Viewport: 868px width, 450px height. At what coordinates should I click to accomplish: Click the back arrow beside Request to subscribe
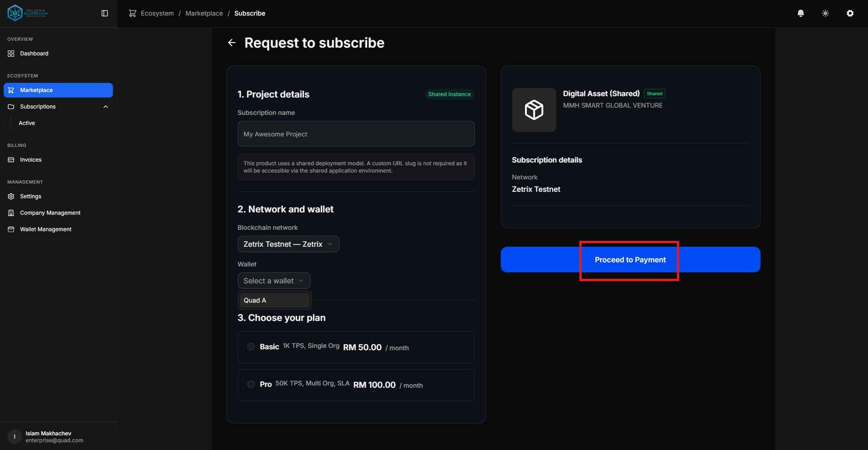(x=232, y=43)
